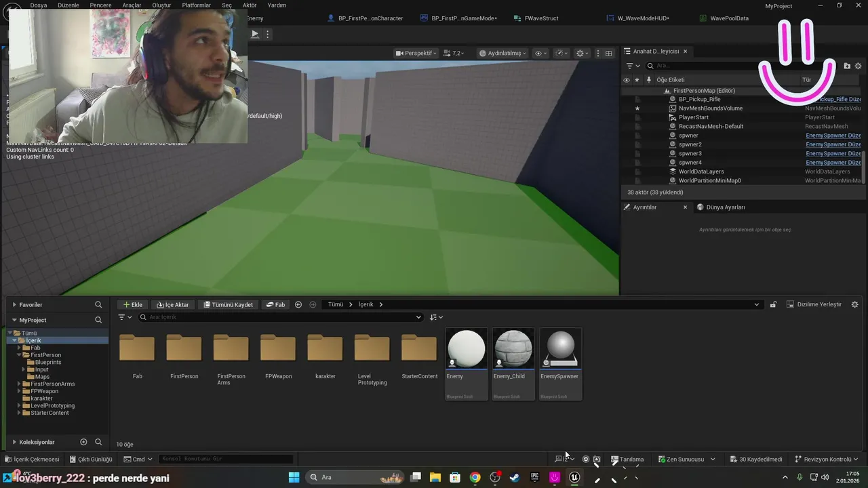Open Content Browser settings gear
Screen dimensions: 868x488
click(854, 304)
